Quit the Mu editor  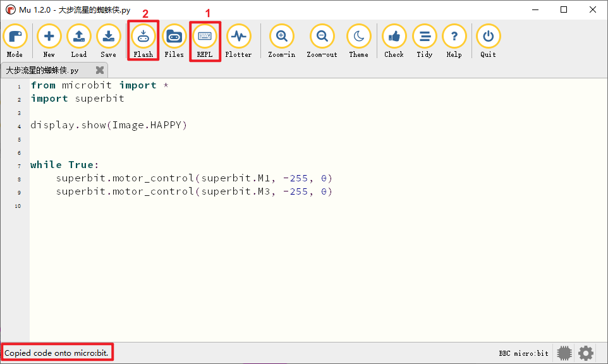pos(488,41)
